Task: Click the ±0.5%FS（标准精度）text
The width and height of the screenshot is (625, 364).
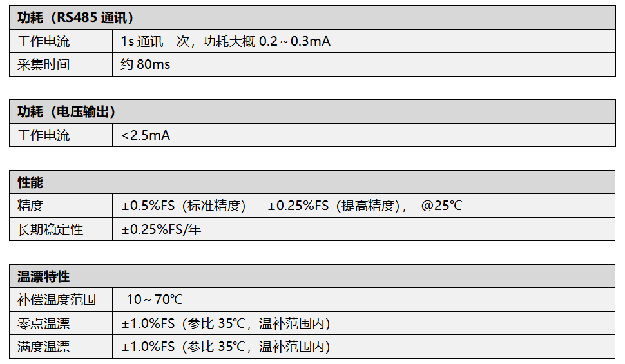Action: [x=184, y=206]
